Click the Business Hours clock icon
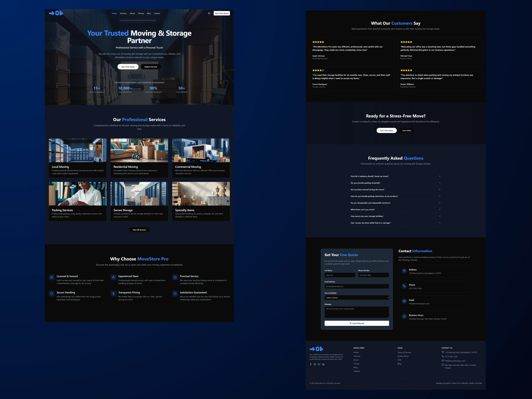 click(404, 317)
